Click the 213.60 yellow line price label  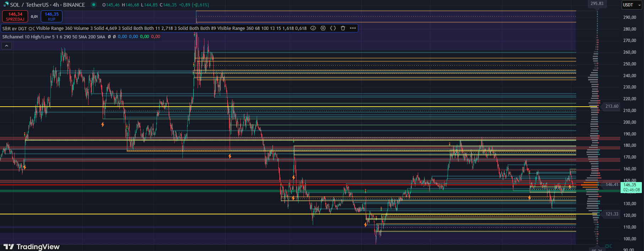click(611, 106)
